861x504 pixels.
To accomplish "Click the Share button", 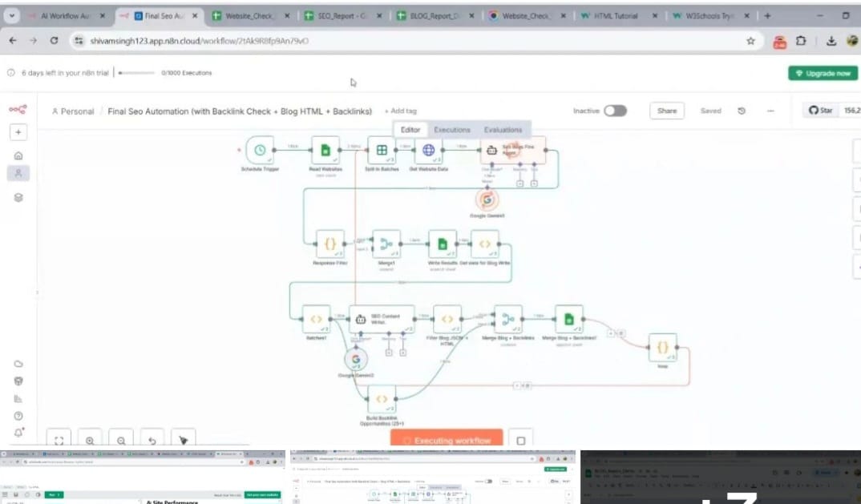I will pos(667,111).
